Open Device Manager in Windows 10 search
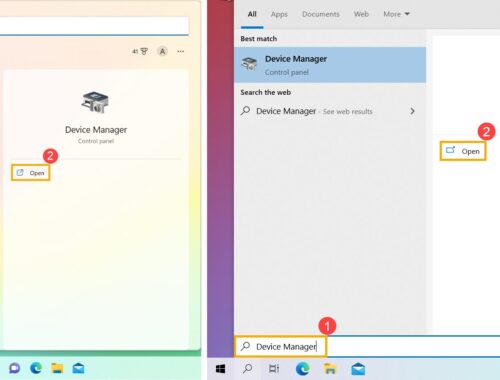 (x=463, y=151)
